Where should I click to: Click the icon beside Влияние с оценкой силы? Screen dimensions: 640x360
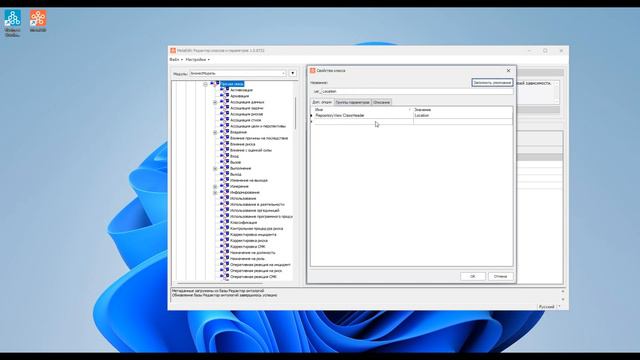click(x=225, y=150)
